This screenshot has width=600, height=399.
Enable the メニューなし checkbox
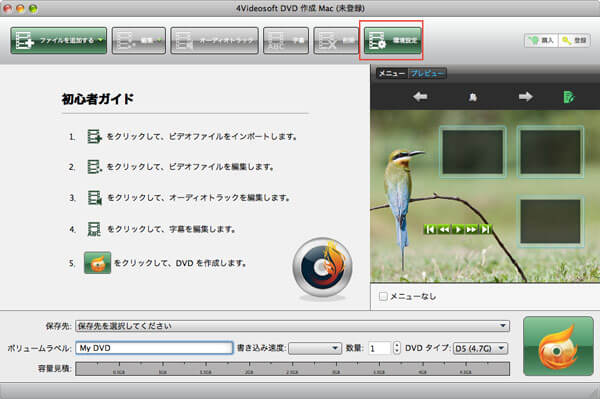(x=383, y=296)
